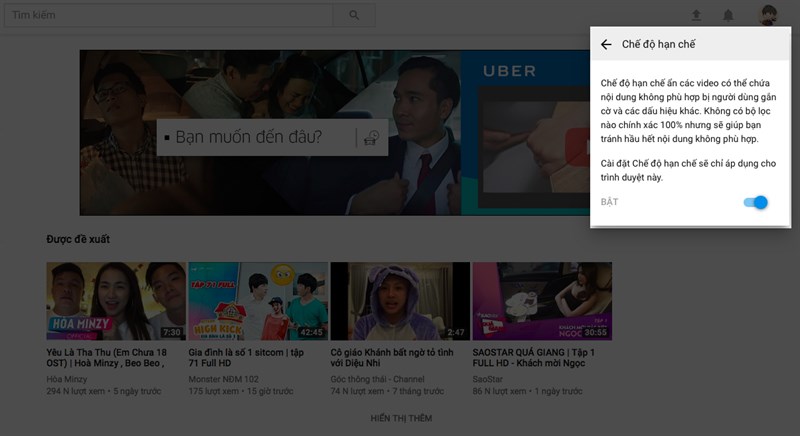Click the 74 N lượt xem • 7 tháng trước text
The width and height of the screenshot is (800, 436).
click(x=387, y=391)
